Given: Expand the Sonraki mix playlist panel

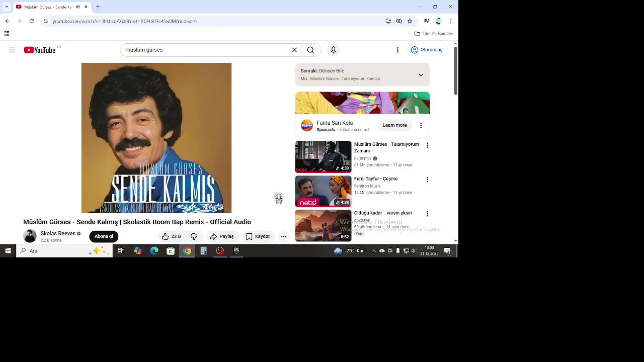Looking at the screenshot, I should point(421,75).
